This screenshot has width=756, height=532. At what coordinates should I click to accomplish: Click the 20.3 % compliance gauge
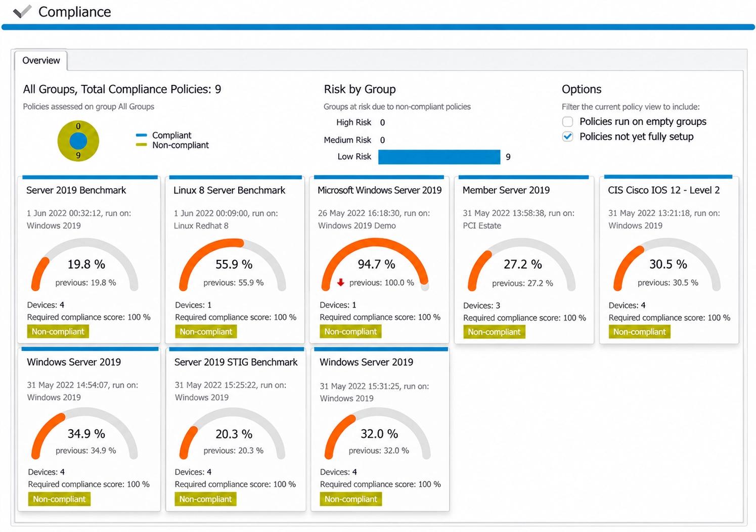pos(233,434)
